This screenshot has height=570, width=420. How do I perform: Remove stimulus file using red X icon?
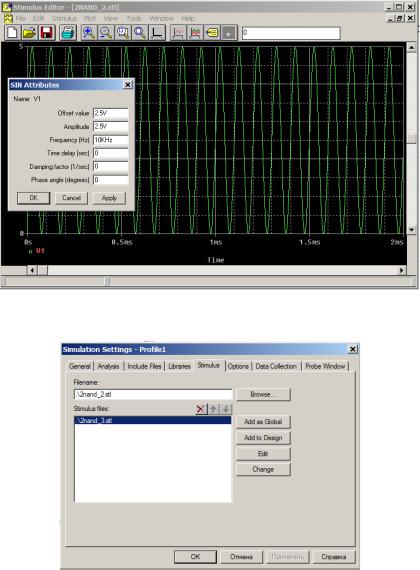[x=201, y=409]
